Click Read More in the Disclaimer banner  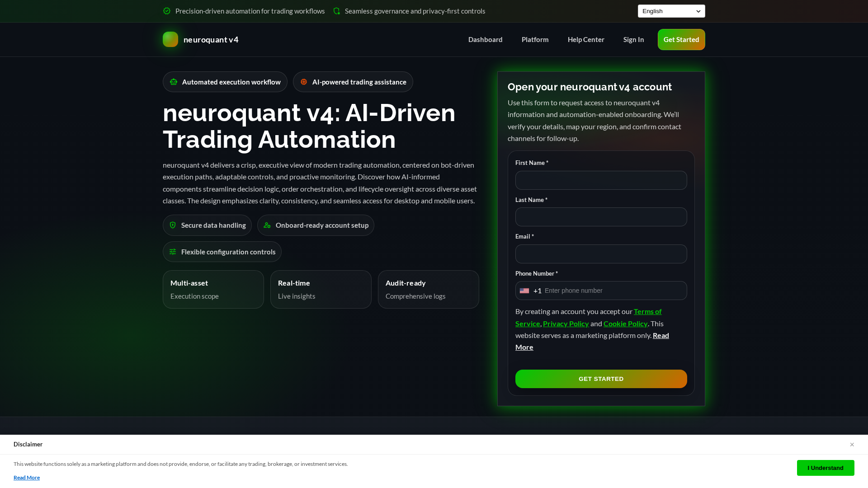coord(27,478)
